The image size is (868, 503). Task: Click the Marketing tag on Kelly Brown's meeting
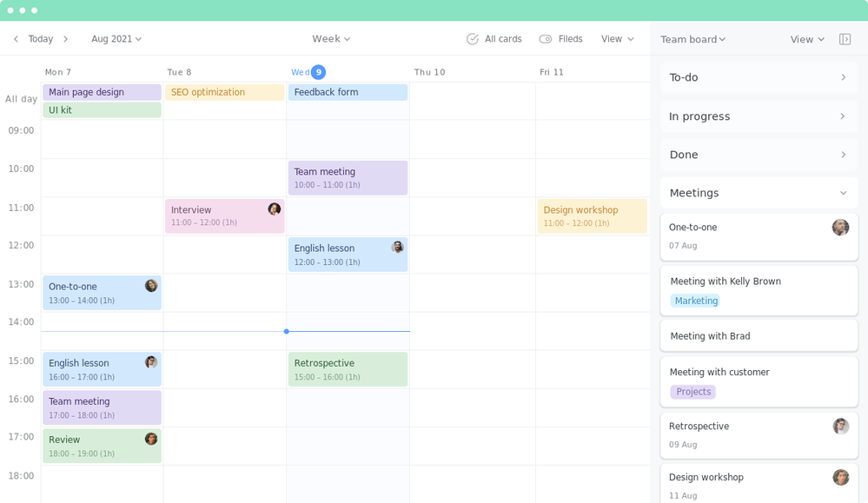pyautogui.click(x=696, y=301)
